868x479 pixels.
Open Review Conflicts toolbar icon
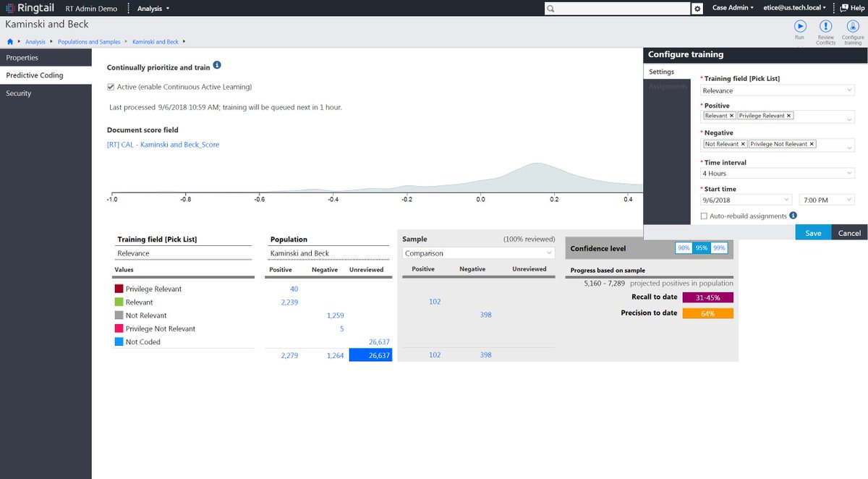tap(825, 26)
